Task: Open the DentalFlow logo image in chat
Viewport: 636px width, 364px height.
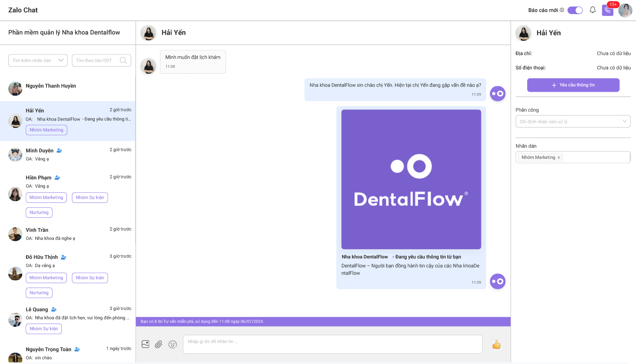Action: click(x=411, y=179)
